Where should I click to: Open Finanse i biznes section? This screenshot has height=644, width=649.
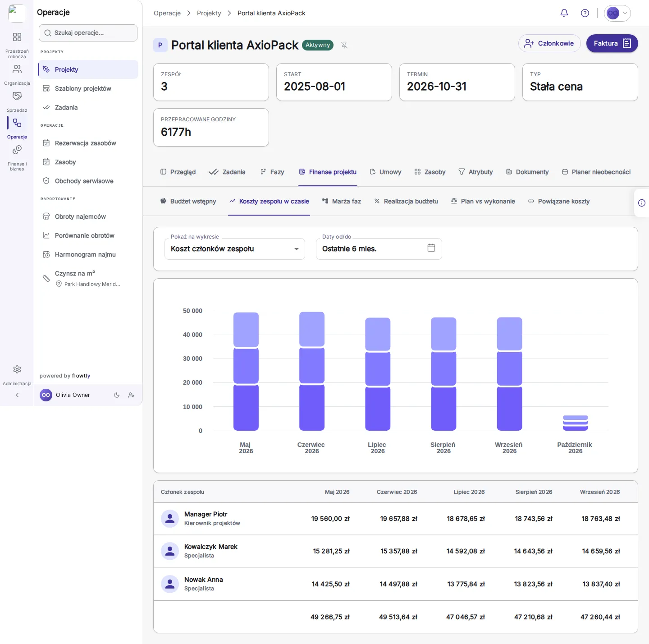click(x=17, y=157)
